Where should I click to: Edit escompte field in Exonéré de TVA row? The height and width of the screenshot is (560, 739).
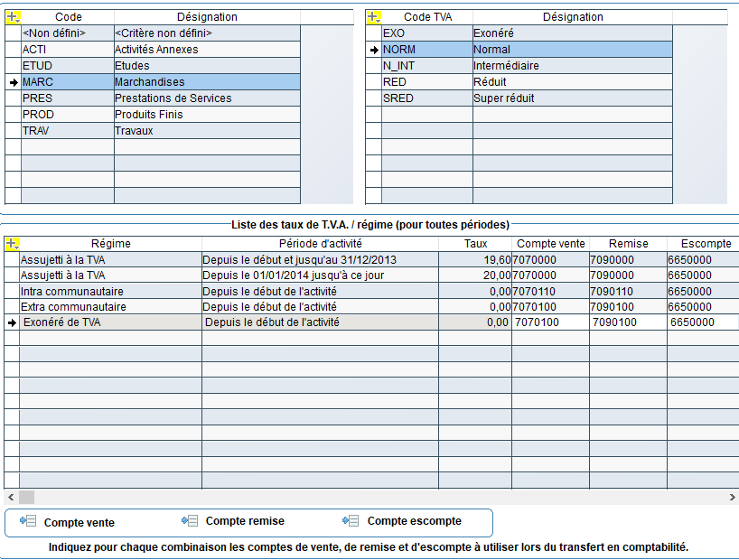703,322
